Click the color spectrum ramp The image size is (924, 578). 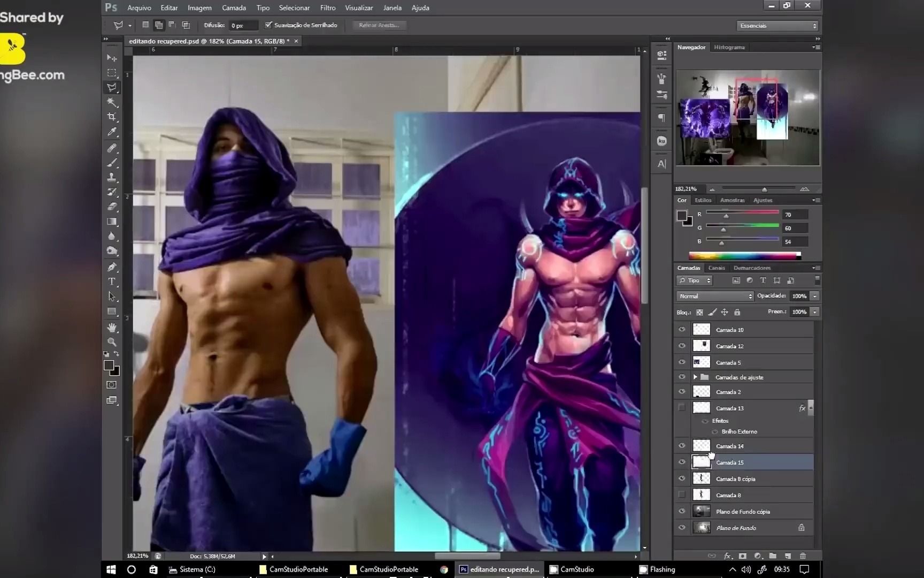pyautogui.click(x=744, y=256)
